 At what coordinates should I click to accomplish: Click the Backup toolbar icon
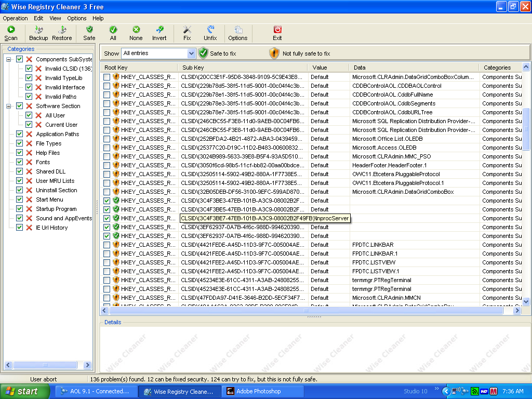pos(38,30)
